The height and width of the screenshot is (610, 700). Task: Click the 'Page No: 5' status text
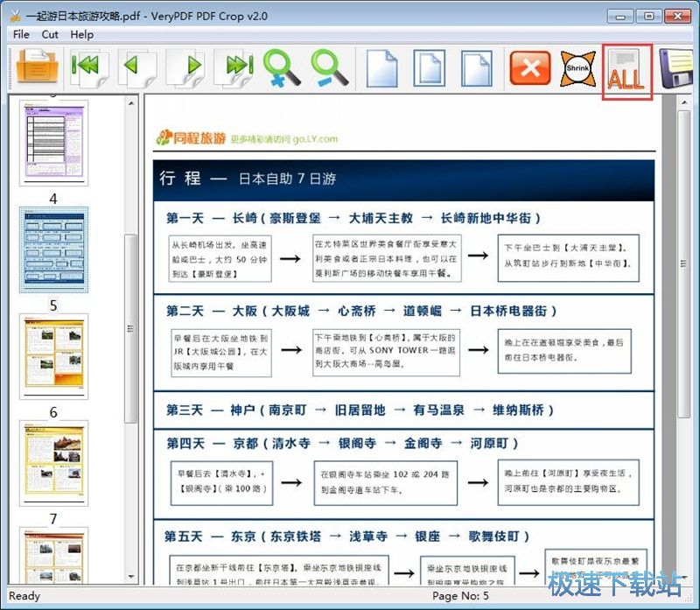click(x=460, y=596)
